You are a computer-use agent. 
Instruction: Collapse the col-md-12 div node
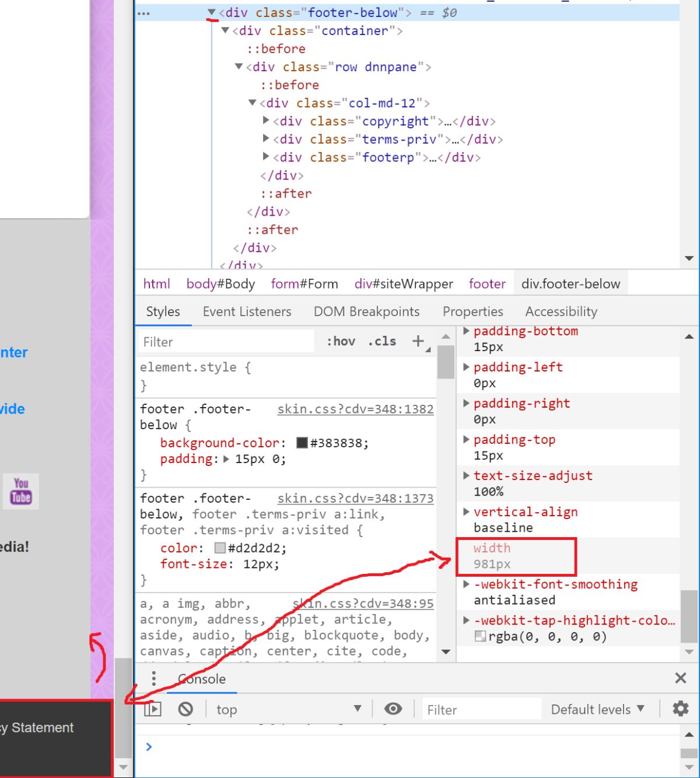(x=252, y=102)
